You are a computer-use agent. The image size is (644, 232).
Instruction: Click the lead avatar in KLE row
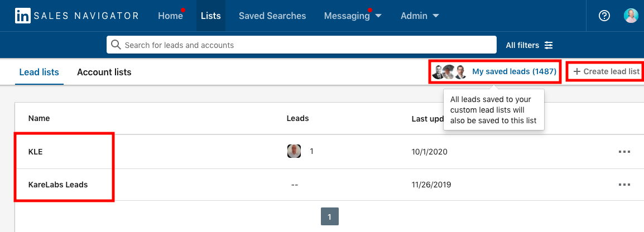294,152
